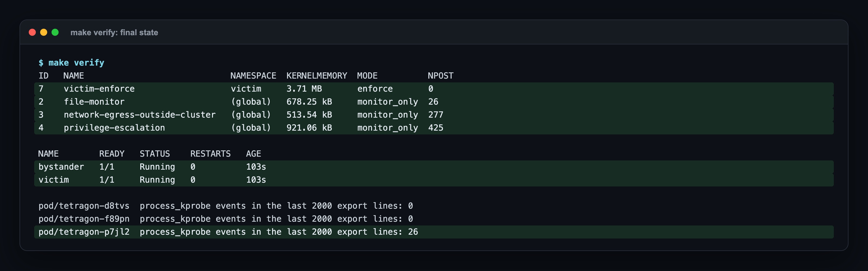The height and width of the screenshot is (271, 868).
Task: Click the NAMESPACE column header
Action: [x=253, y=76]
